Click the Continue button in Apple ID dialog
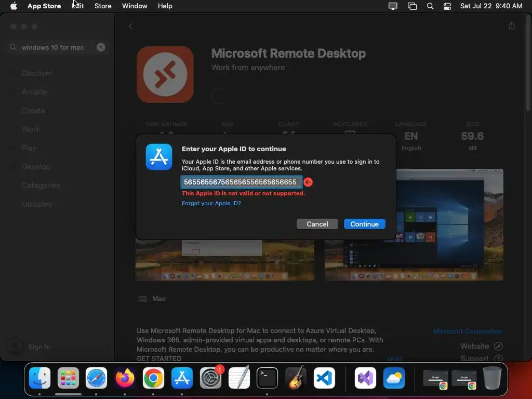532x399 pixels. 364,224
